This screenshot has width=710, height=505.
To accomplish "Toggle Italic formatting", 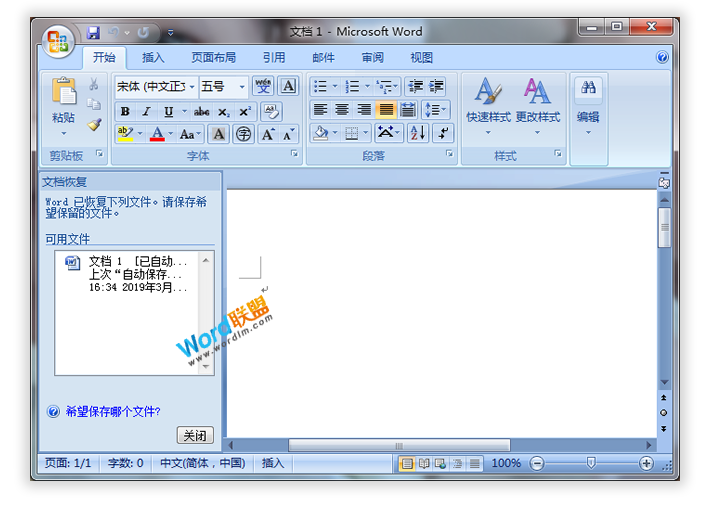I will coord(146,111).
